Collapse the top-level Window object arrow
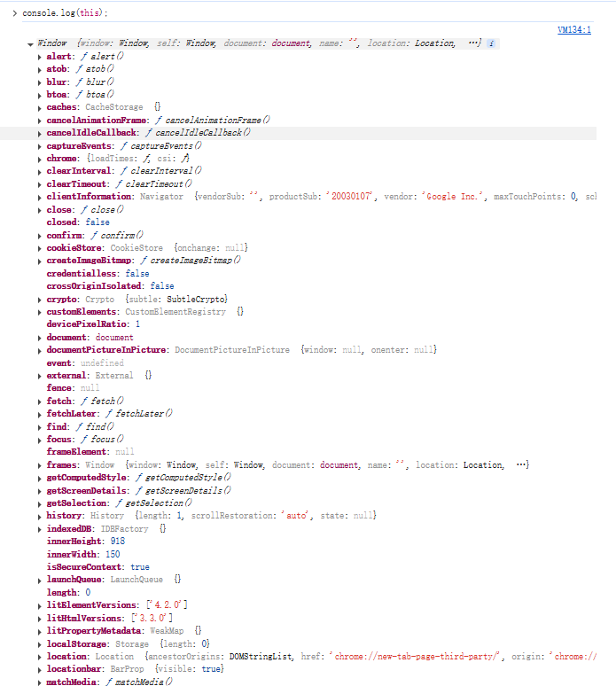 (x=31, y=43)
